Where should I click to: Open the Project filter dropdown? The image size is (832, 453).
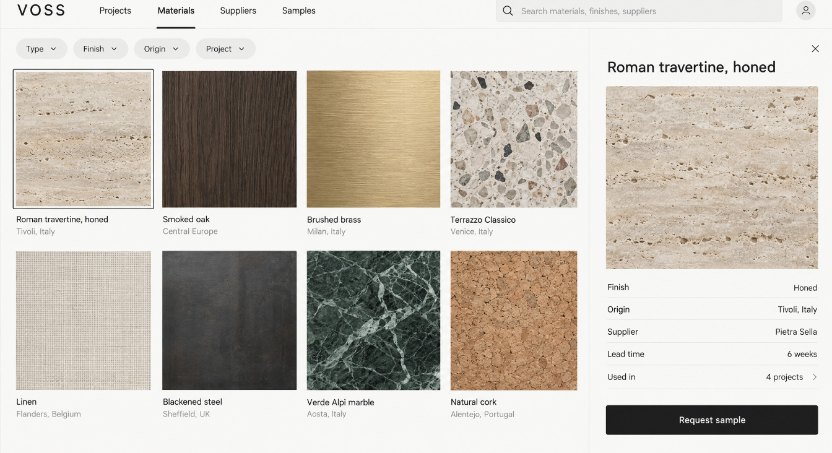point(226,49)
